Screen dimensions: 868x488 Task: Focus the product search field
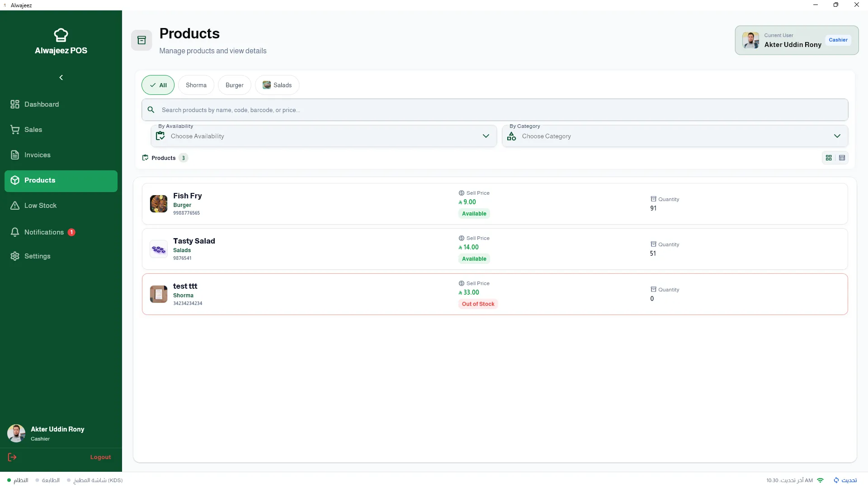click(495, 110)
